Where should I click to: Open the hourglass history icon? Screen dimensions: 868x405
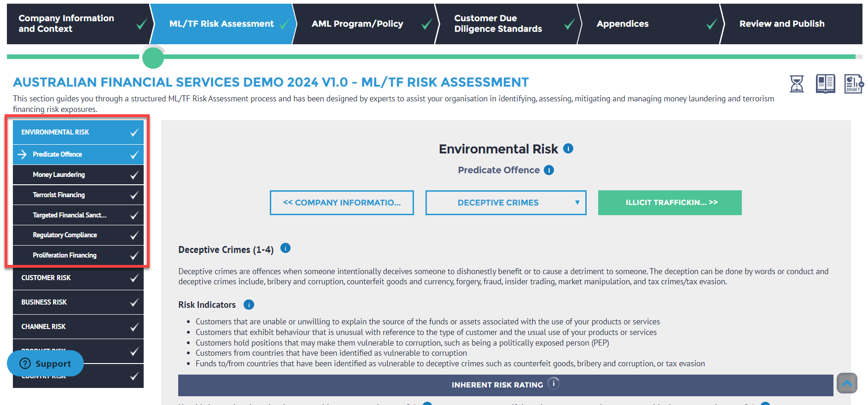coord(797,84)
